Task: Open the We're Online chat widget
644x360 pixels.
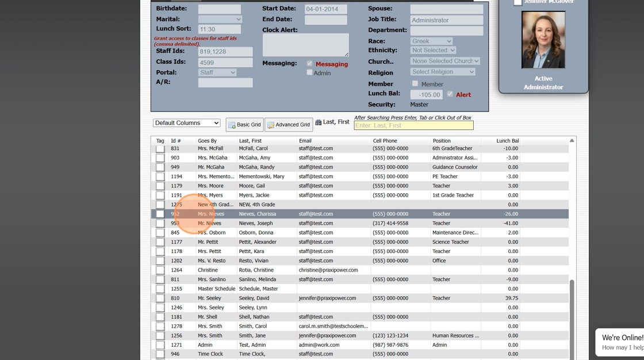Action: tap(620, 342)
